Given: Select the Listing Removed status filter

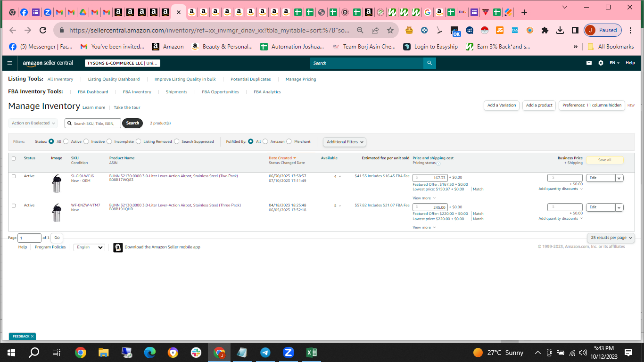Looking at the screenshot, I should pyautogui.click(x=139, y=141).
